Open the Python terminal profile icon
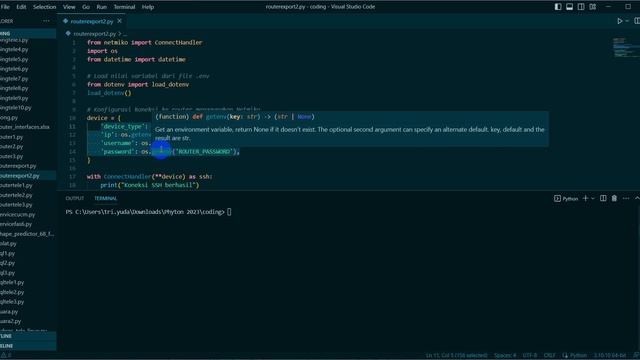This screenshot has height=360, width=640. pyautogui.click(x=566, y=198)
